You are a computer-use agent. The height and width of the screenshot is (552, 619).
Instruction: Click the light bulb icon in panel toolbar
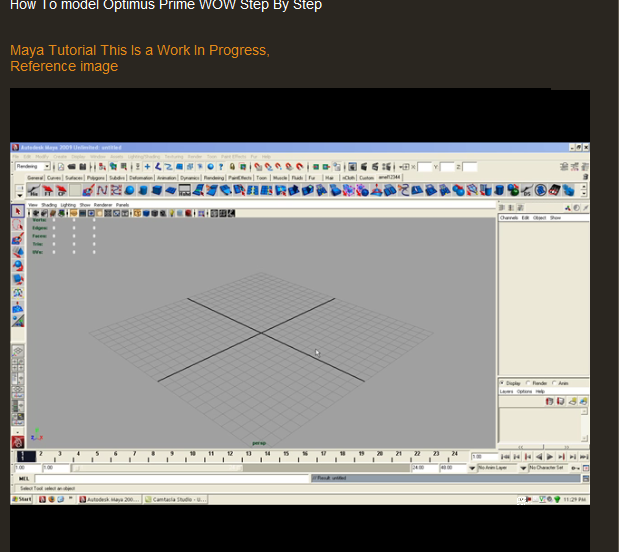(x=172, y=213)
